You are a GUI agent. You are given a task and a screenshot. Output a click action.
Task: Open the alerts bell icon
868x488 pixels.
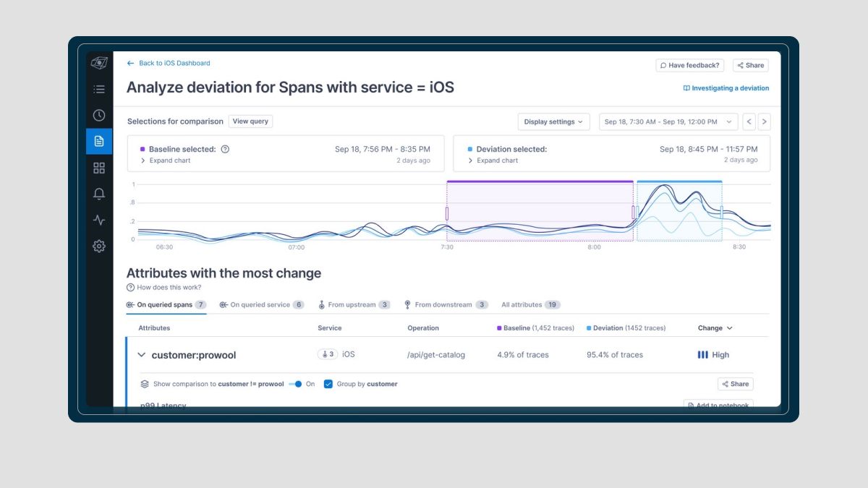coord(99,194)
